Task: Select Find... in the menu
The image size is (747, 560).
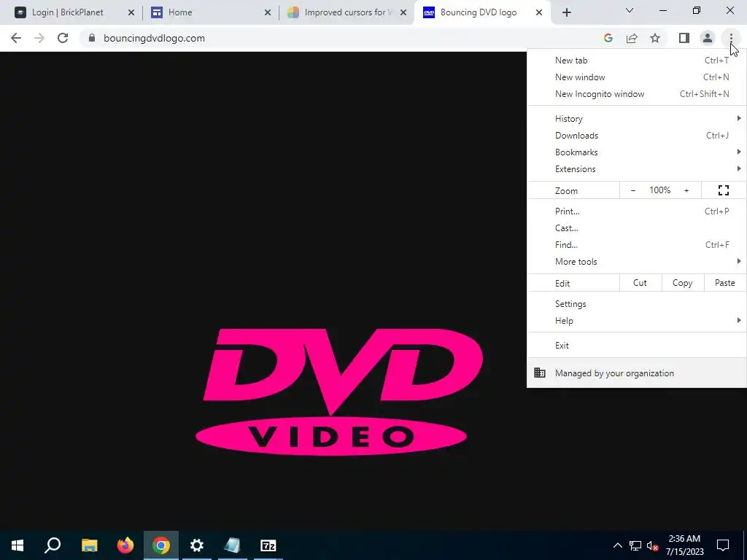Action: click(636, 244)
